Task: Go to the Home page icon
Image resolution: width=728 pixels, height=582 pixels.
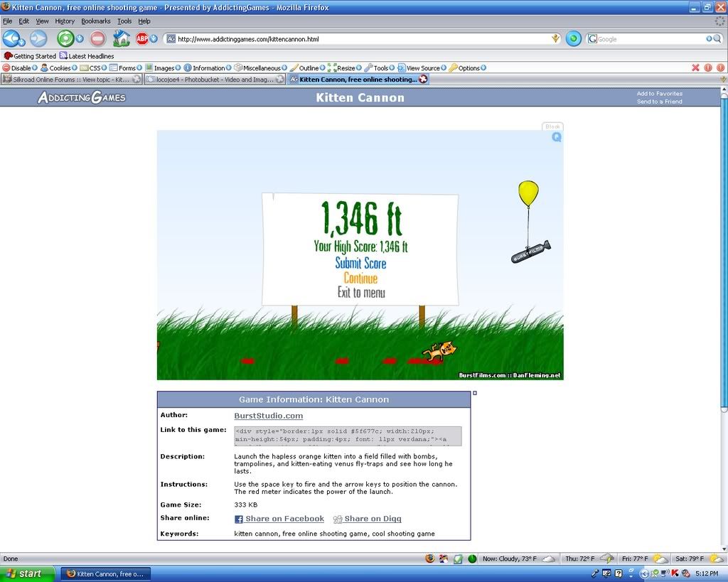Action: point(122,38)
